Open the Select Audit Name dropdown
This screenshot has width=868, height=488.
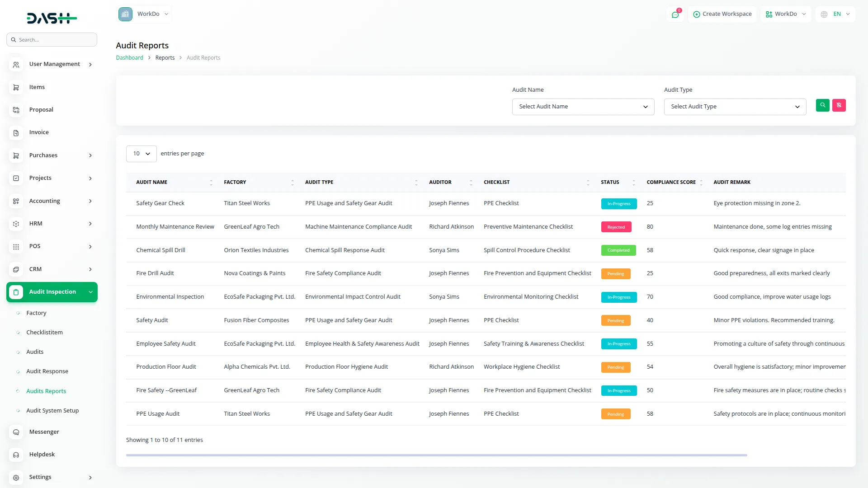(583, 107)
